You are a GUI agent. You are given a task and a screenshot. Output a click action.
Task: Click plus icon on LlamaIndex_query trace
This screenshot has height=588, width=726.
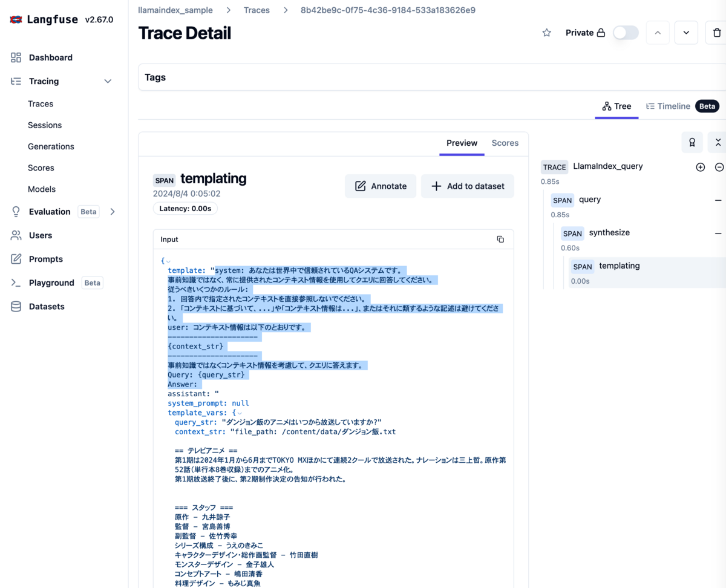701,167
